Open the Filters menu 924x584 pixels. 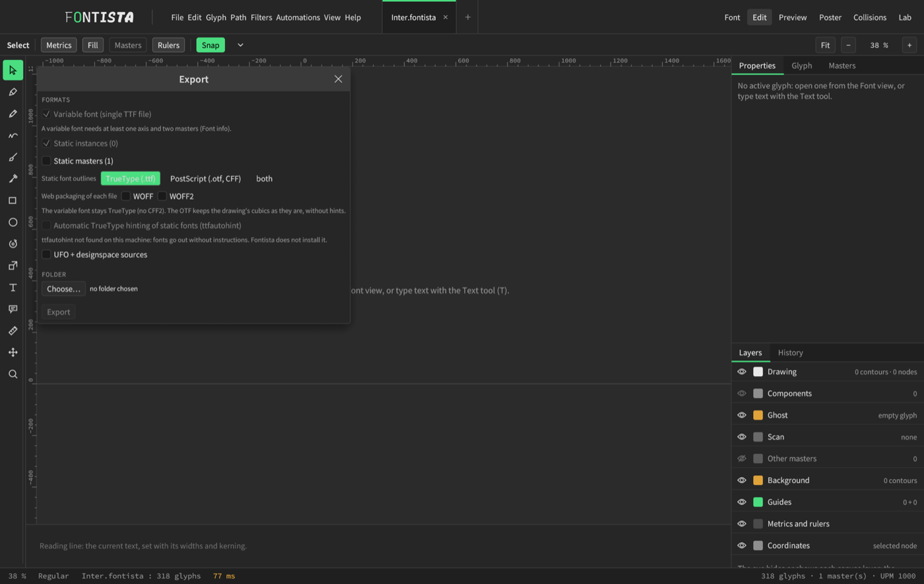click(261, 18)
